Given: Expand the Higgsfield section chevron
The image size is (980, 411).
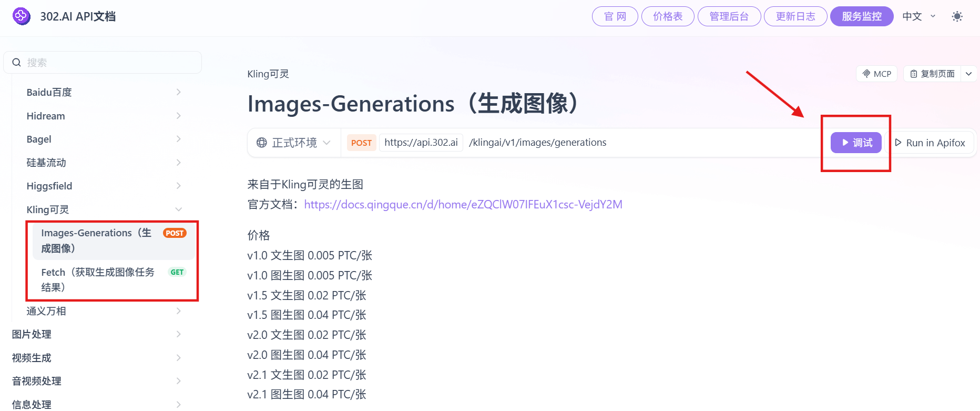Looking at the screenshot, I should [x=179, y=186].
